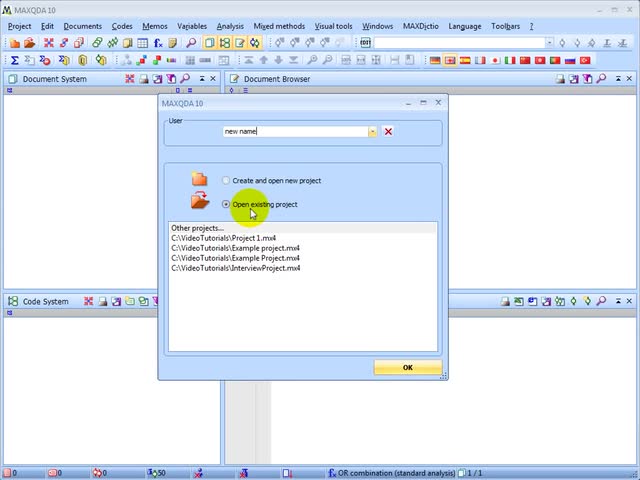Viewport: 640px width, 480px height.
Task: Select Create and open new project option
Action: pyautogui.click(x=226, y=180)
